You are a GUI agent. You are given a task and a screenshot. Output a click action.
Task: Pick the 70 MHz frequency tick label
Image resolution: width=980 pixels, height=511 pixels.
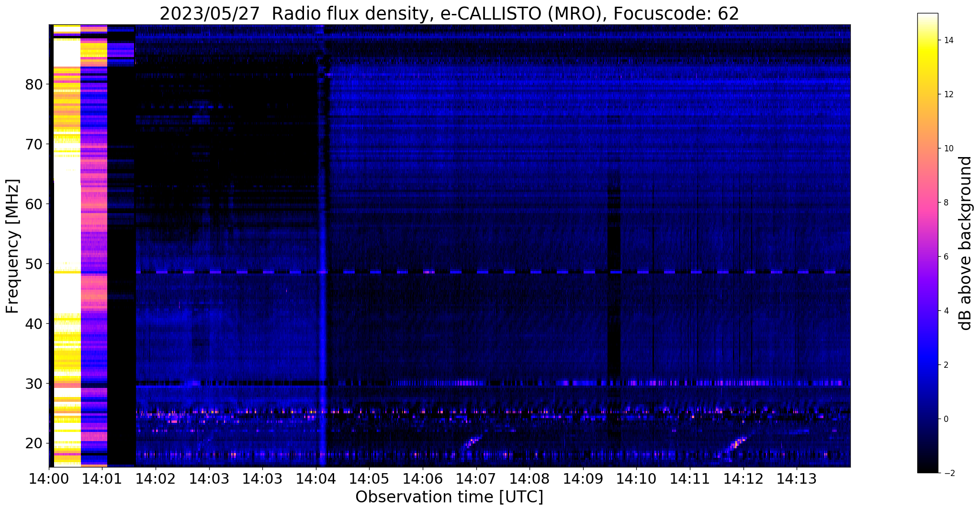(x=34, y=144)
